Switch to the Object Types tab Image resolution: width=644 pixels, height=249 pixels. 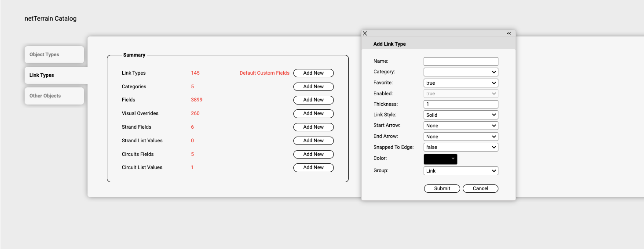point(54,54)
